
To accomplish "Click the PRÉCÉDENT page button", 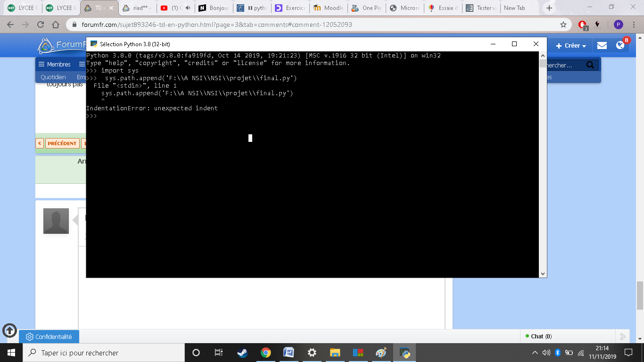I will point(62,143).
